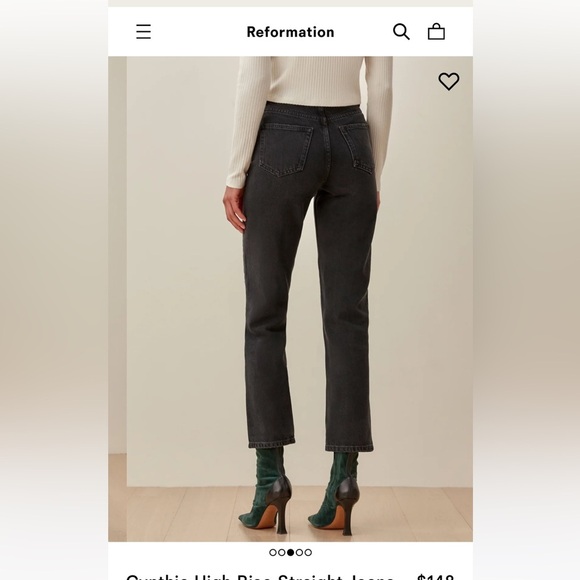Tap the green suede boots in photo

coord(300,490)
